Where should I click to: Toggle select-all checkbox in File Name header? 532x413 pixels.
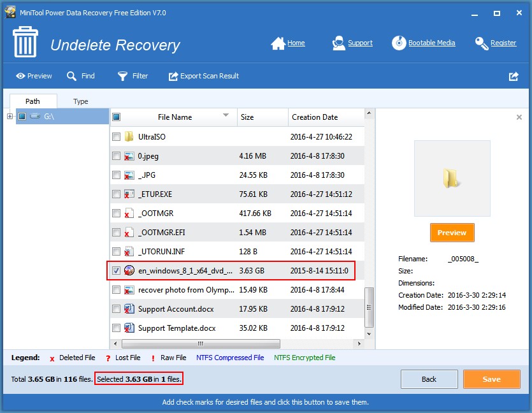[x=116, y=117]
